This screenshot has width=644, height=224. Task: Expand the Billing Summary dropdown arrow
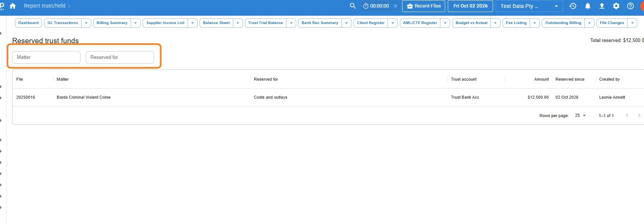pyautogui.click(x=136, y=23)
